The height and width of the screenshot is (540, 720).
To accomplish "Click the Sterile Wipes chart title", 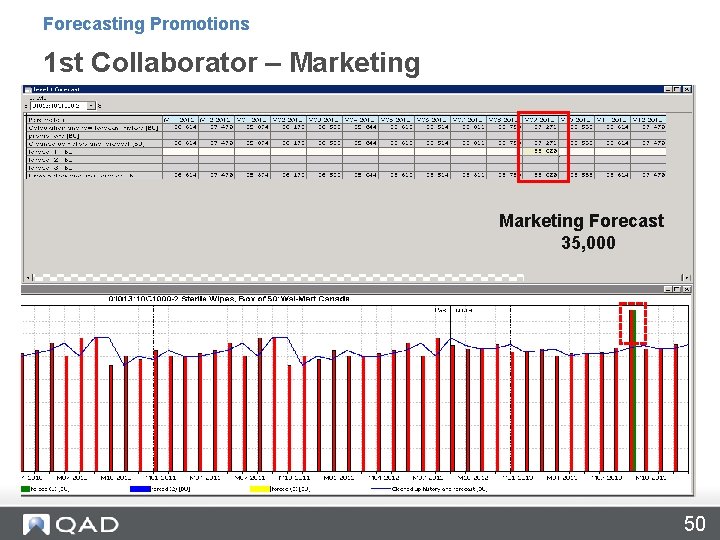I will point(229,298).
